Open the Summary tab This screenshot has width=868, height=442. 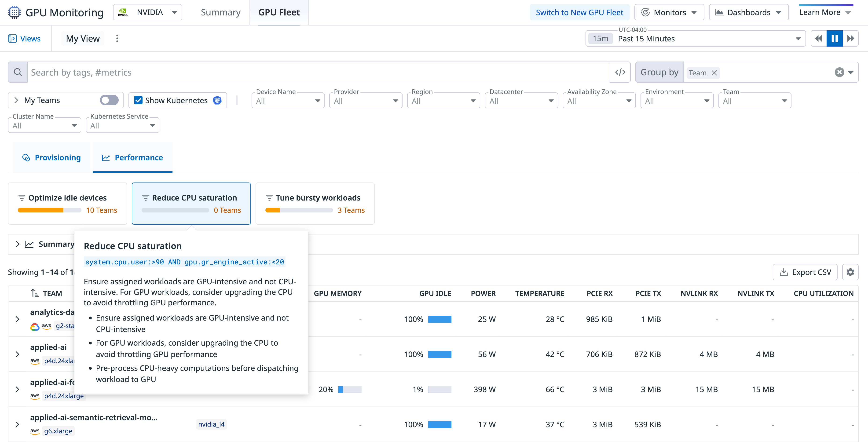pyautogui.click(x=220, y=12)
